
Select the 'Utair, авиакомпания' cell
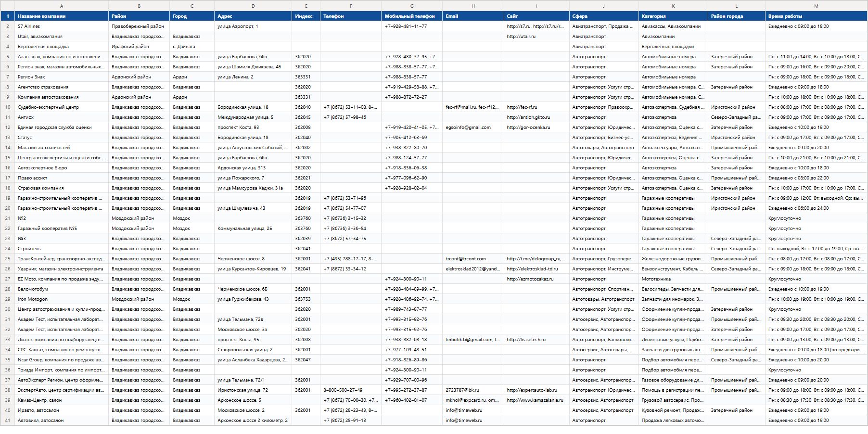[62, 37]
